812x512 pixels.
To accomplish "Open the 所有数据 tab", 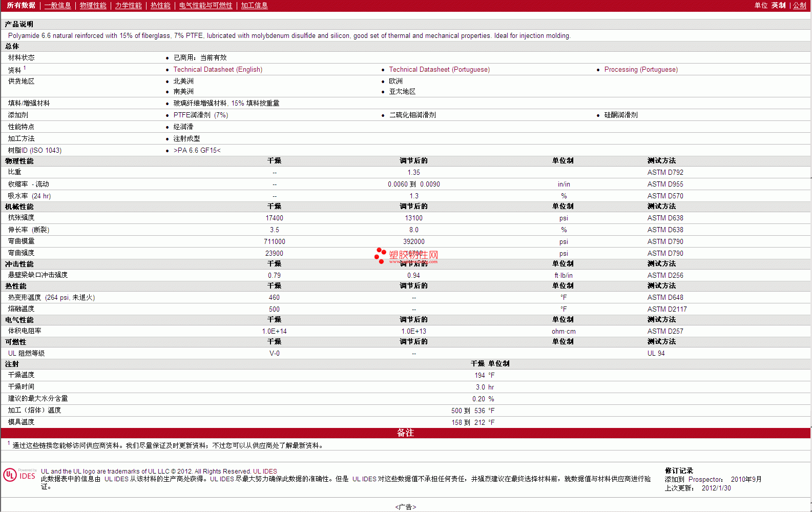I will [21, 5].
